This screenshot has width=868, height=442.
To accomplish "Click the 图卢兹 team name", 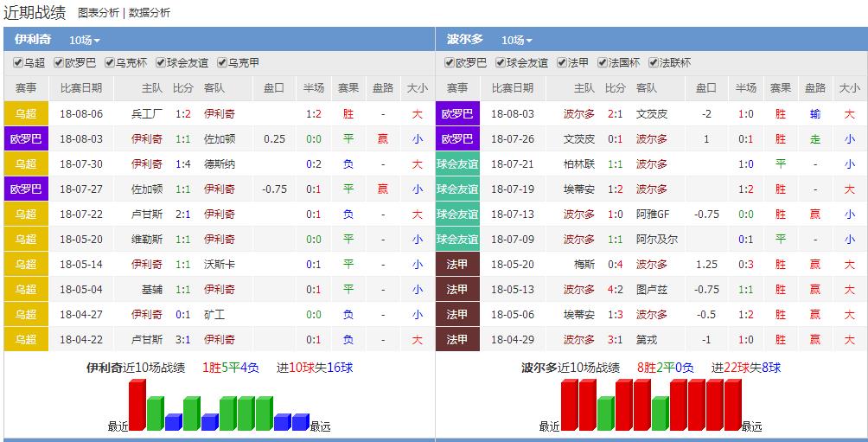I will [652, 290].
